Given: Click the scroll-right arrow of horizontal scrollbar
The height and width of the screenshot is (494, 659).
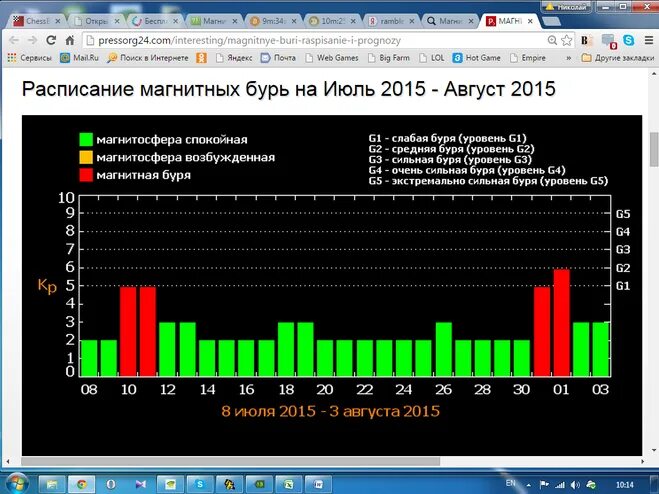Looking at the screenshot, I should pyautogui.click(x=642, y=461).
